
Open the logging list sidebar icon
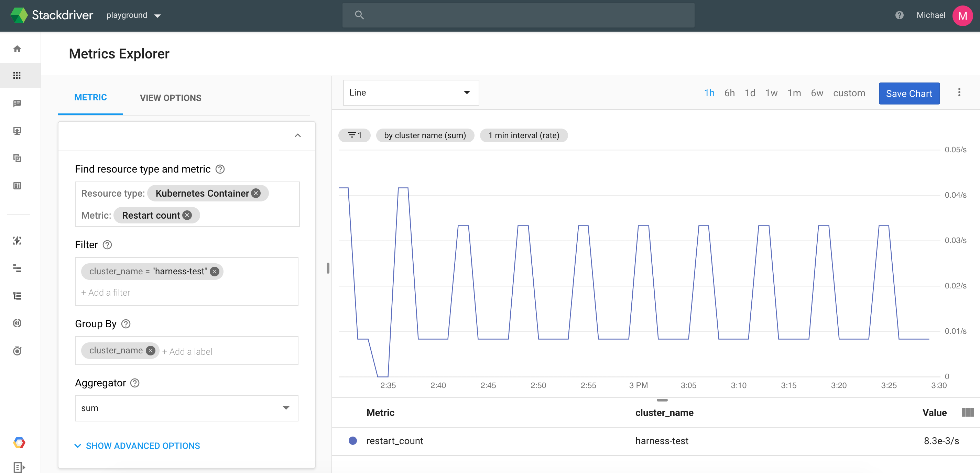tap(17, 296)
